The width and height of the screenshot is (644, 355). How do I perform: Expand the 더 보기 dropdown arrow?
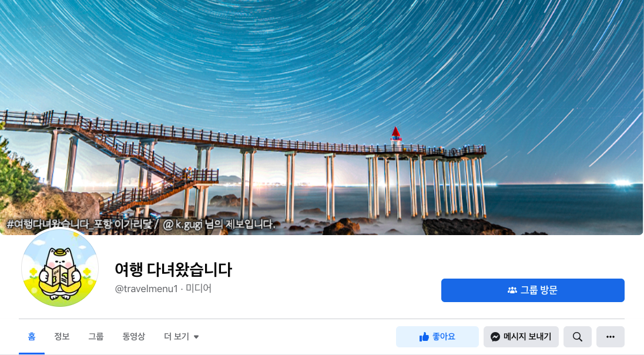tap(196, 337)
